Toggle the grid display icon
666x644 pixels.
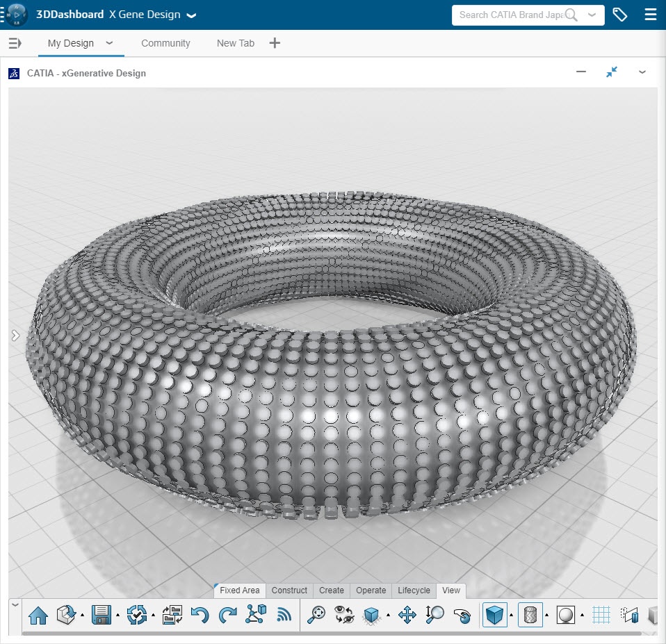coord(601,615)
